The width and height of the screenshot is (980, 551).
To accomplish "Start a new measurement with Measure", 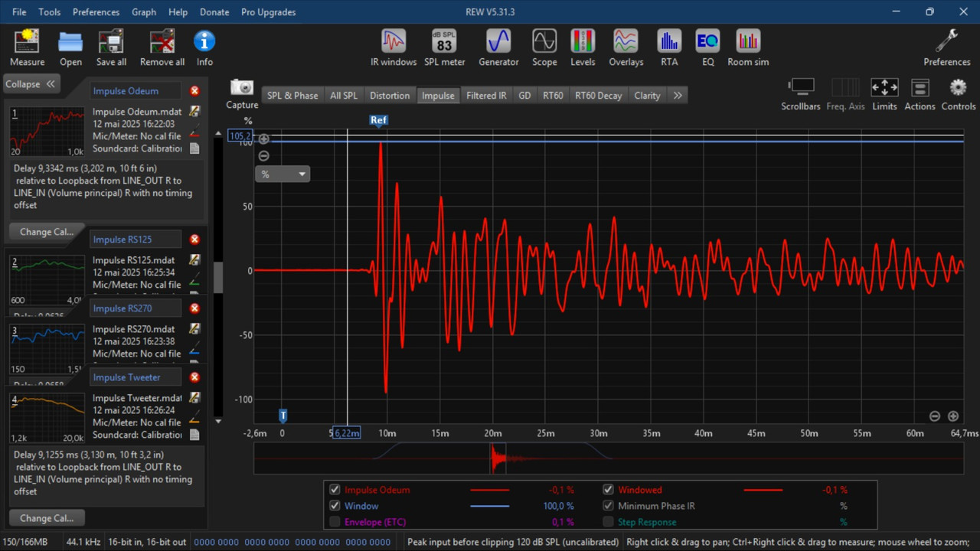I will click(x=27, y=47).
